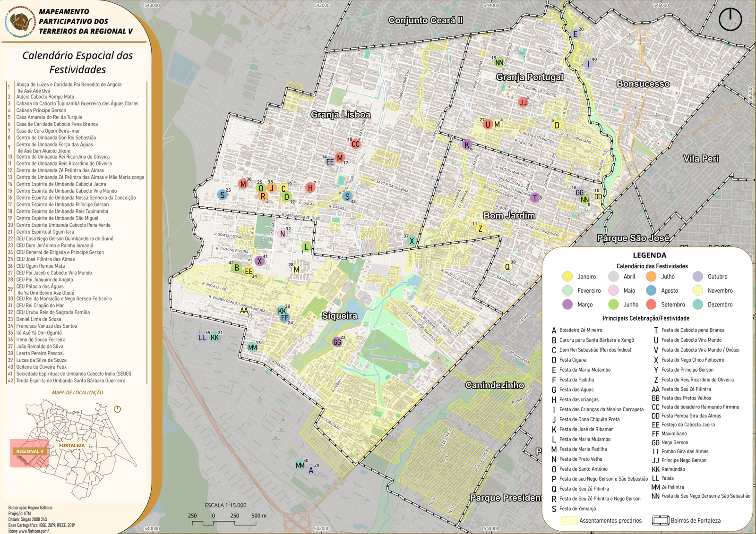The image size is (756, 534).
Task: Select the red JJ marker in Granja Portugal
Action: click(x=523, y=102)
